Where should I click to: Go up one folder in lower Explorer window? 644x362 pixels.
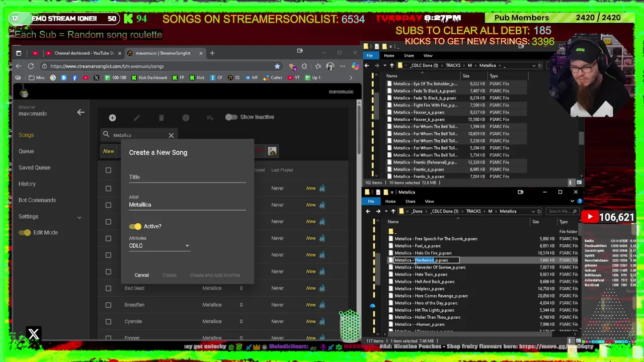click(x=393, y=211)
